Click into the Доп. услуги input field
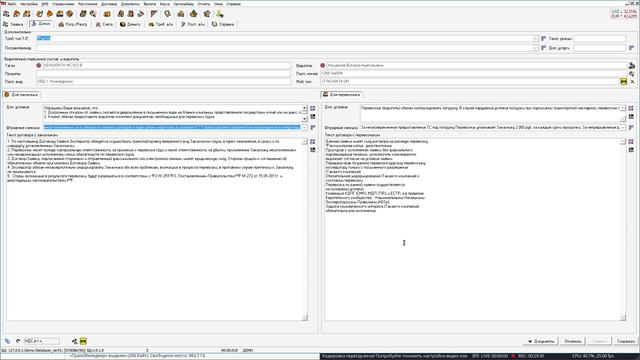This screenshot has width=640, height=360. coord(600,48)
